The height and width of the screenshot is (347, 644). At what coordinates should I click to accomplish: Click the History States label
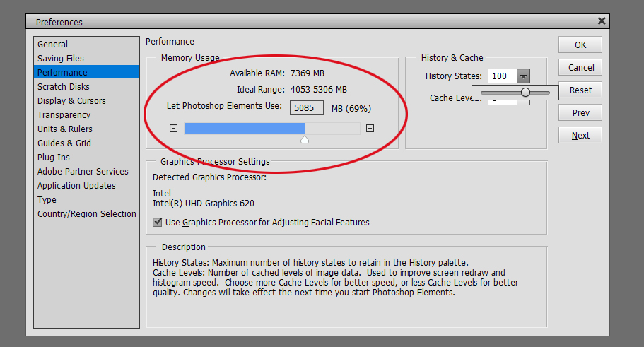[453, 76]
